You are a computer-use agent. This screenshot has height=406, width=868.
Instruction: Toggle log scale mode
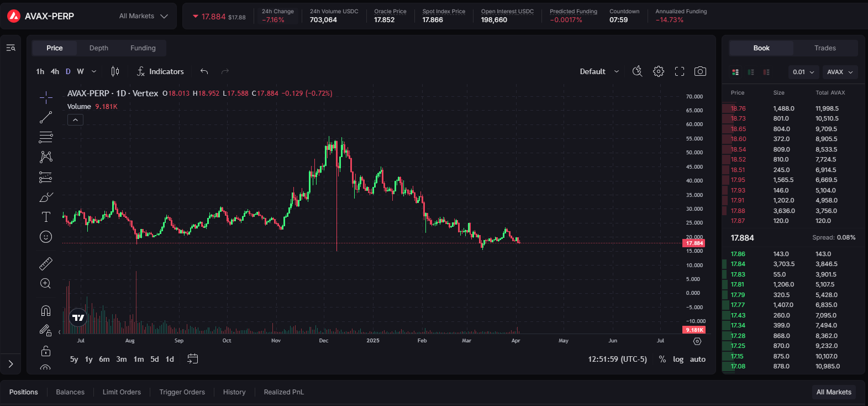point(678,359)
